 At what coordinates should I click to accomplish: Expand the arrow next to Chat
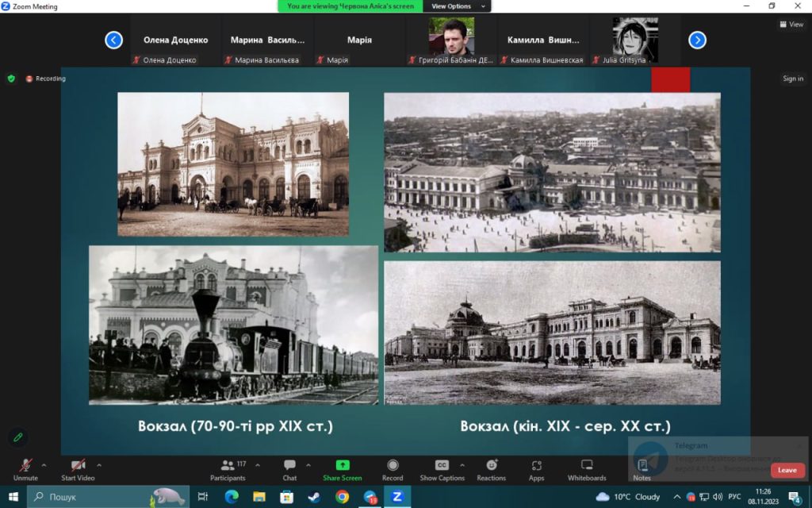pyautogui.click(x=308, y=465)
